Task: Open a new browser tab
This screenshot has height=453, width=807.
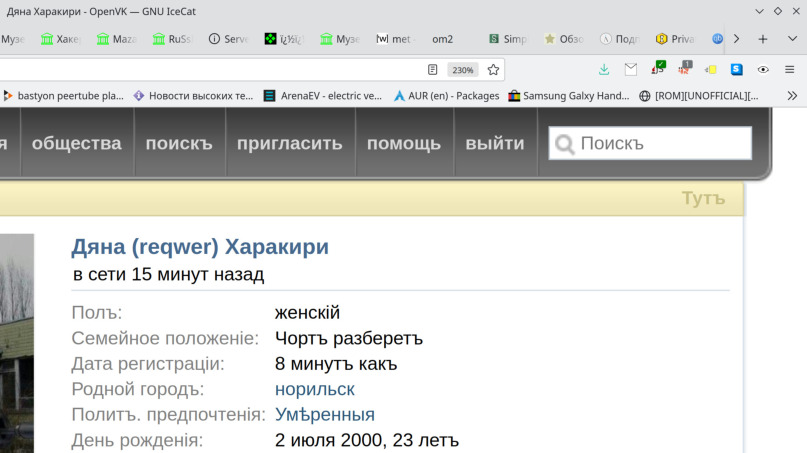Action: click(763, 39)
